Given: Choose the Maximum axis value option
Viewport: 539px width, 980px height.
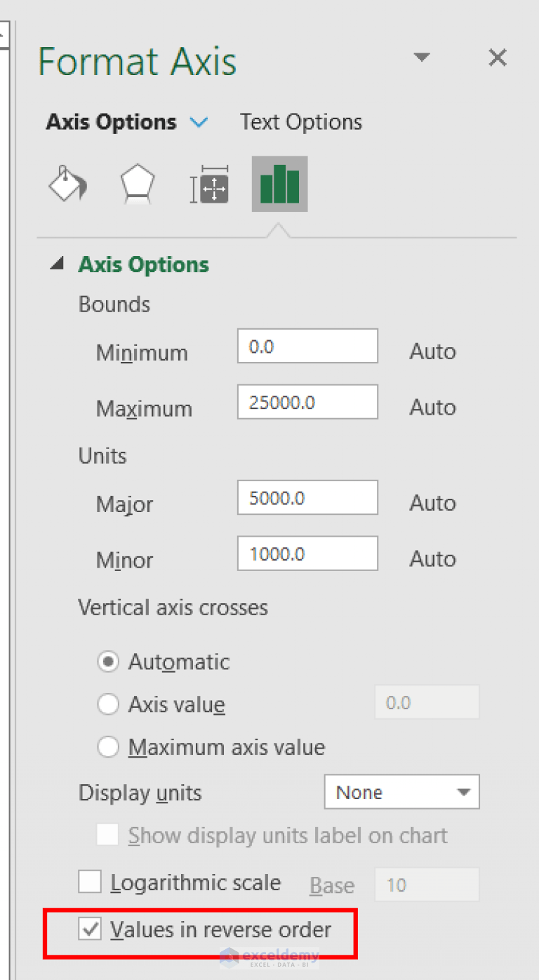Looking at the screenshot, I should 108,747.
